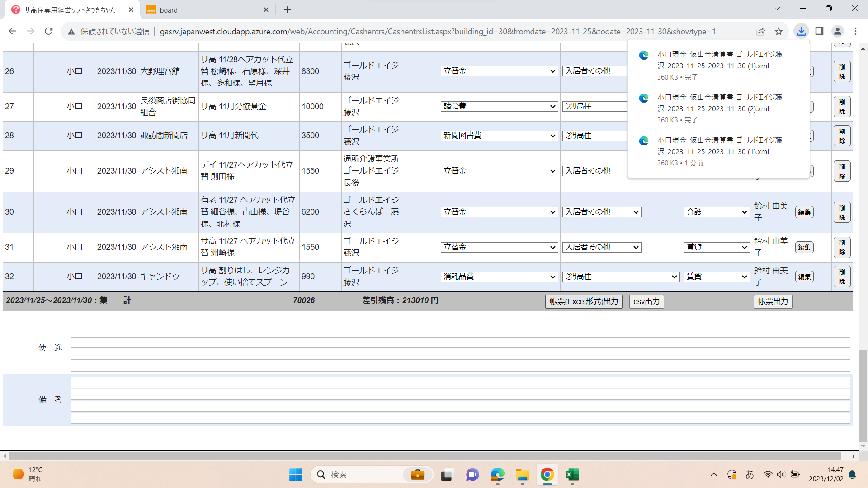Bookmark this page with star icon
Image resolution: width=868 pixels, height=488 pixels.
778,31
